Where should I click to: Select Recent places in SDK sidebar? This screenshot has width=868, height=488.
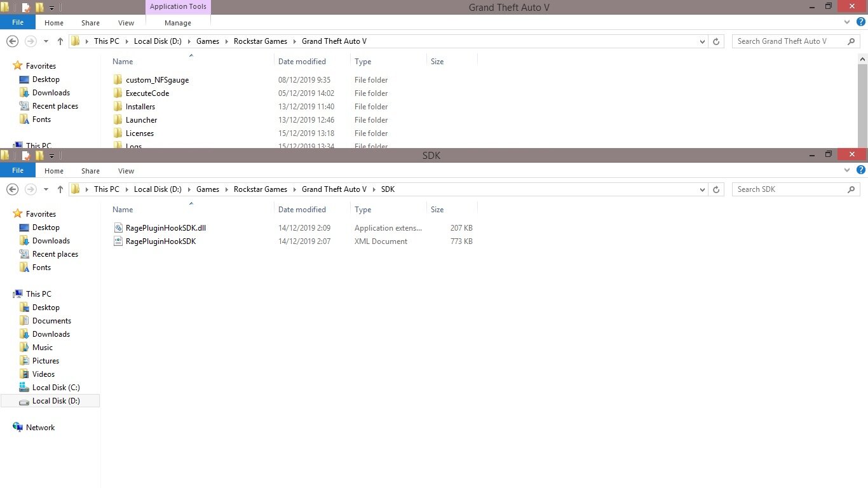55,254
